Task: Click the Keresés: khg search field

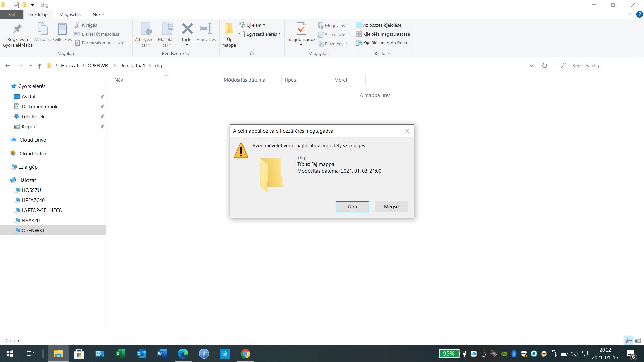Action: click(x=598, y=66)
